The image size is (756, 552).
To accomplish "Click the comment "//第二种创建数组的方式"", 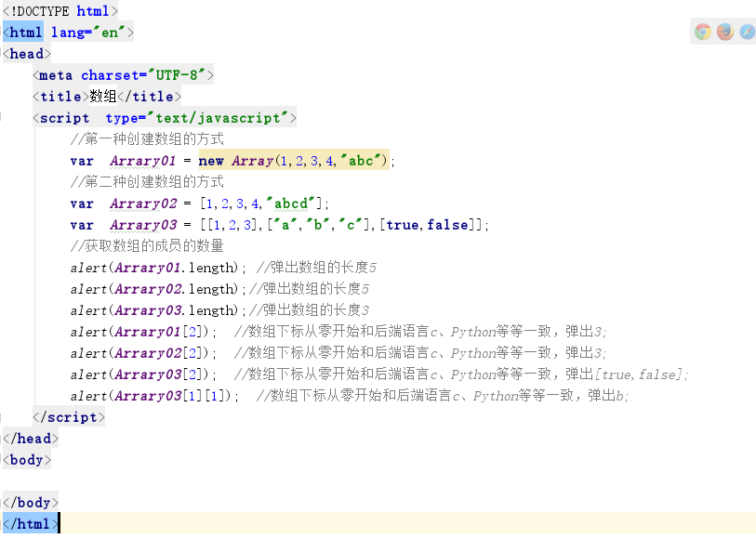I will pyautogui.click(x=147, y=182).
